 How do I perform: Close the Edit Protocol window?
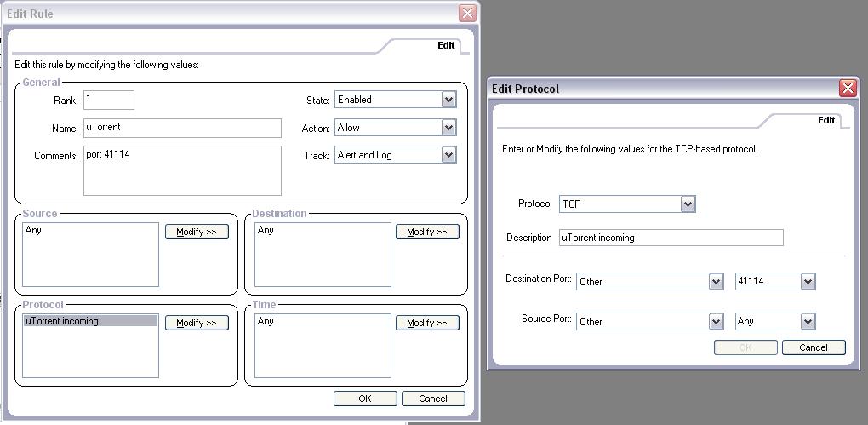pos(848,88)
